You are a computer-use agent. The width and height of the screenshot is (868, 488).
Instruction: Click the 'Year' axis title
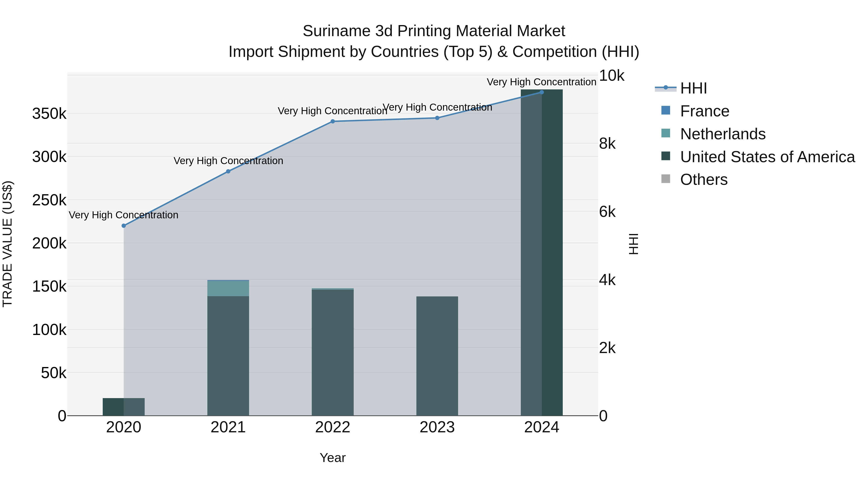[x=332, y=458]
